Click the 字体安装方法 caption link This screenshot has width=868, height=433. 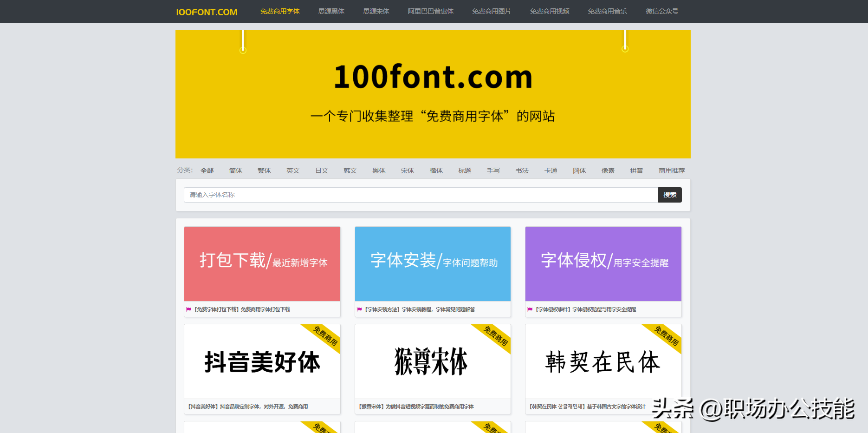[x=420, y=309]
